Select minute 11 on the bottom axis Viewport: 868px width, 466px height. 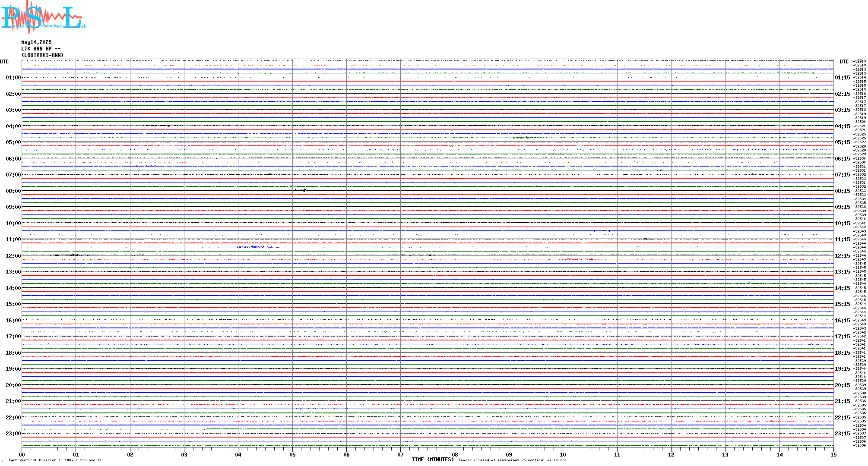(x=617, y=454)
